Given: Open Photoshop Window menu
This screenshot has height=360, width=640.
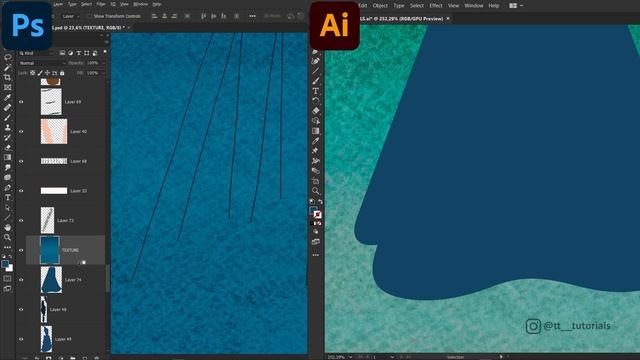Looking at the screenshot, I should click(141, 4).
